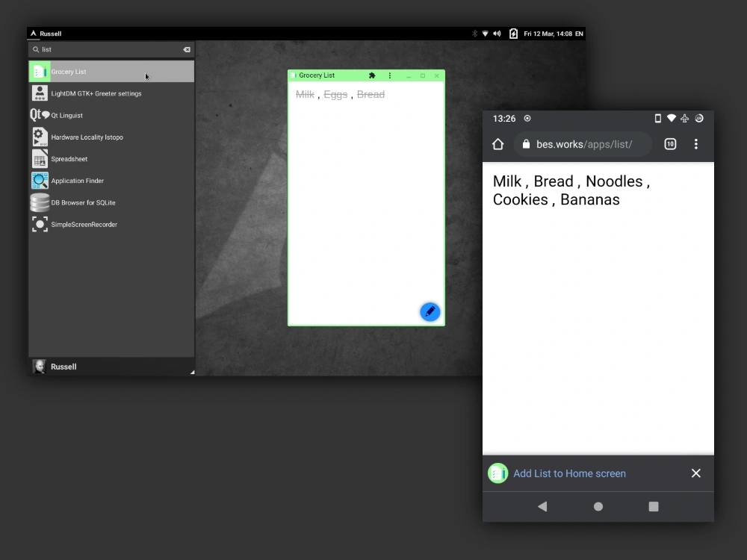This screenshot has width=747, height=560.
Task: Click the Application Finder magnifier icon
Action: pos(40,181)
